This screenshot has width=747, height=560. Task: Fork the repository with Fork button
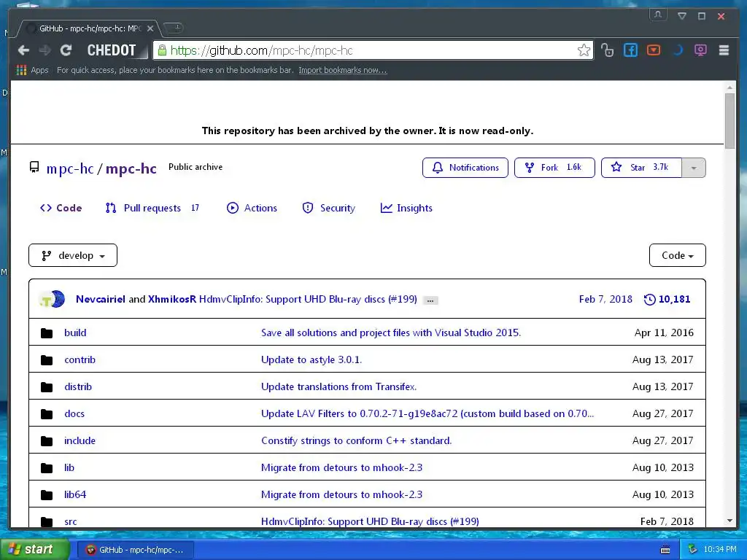coord(554,168)
